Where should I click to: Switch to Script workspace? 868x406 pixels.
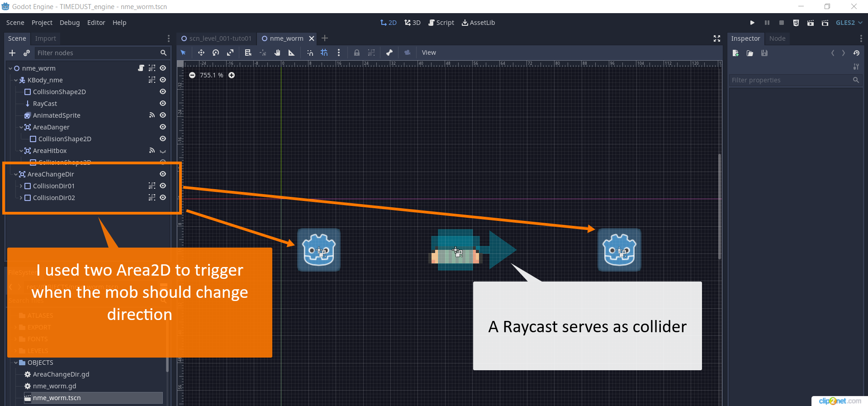441,23
